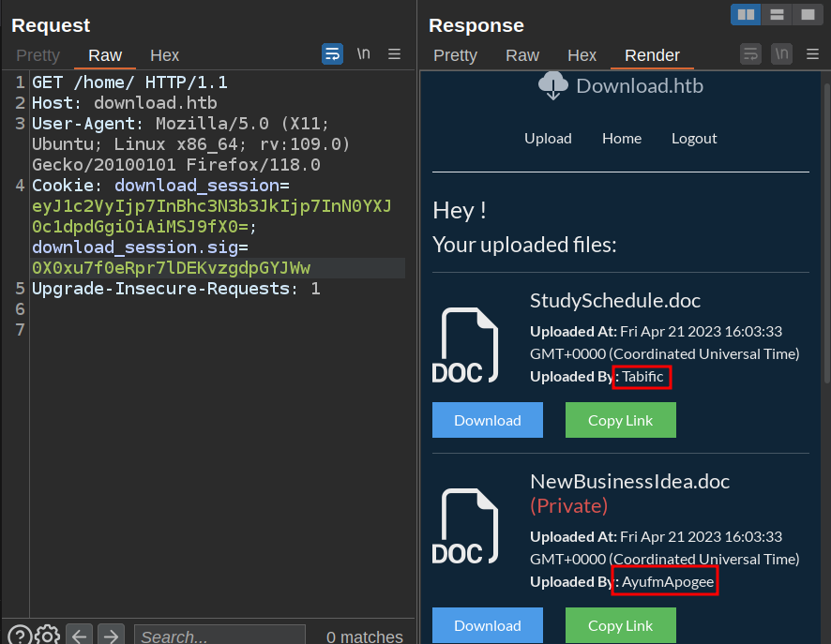
Task: Click the Download.htb cloud logo icon
Action: pos(553,86)
